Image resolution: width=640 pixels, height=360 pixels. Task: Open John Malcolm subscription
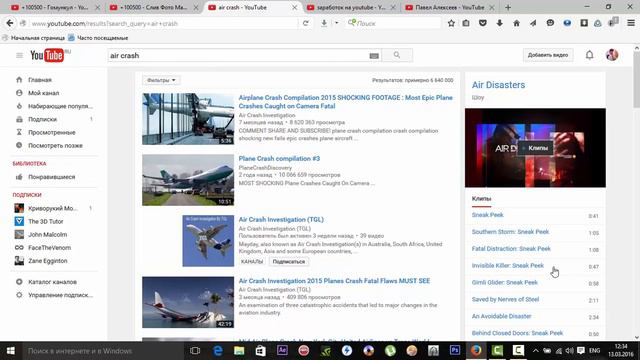(47, 234)
